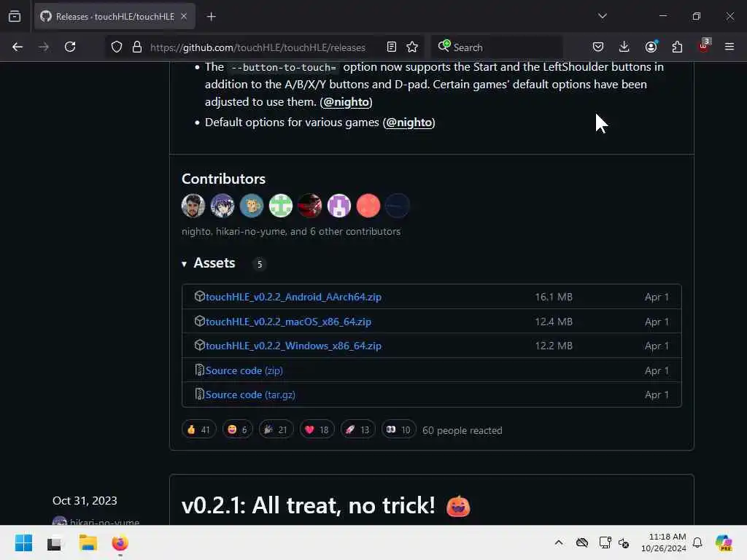Toggle reader view icon
747x560 pixels.
[392, 47]
